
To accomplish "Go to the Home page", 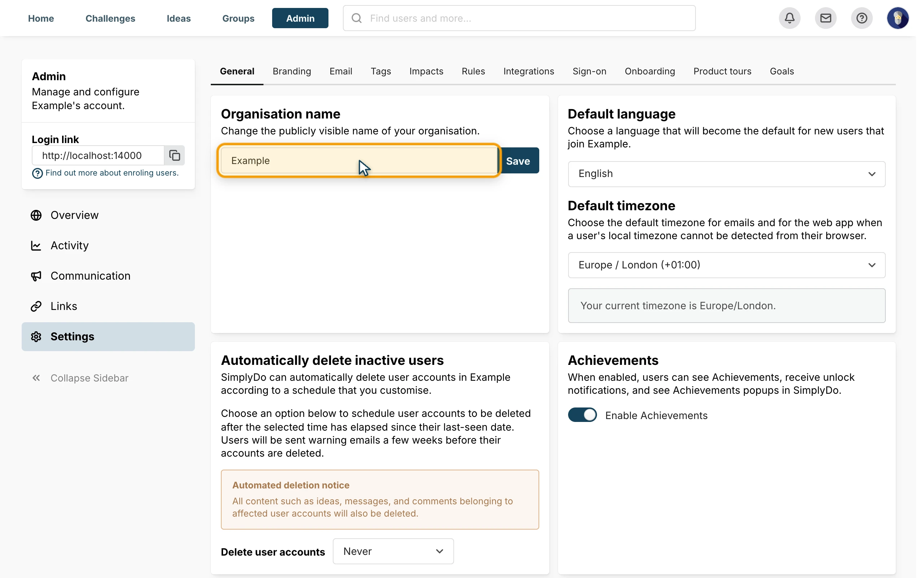I will (41, 18).
